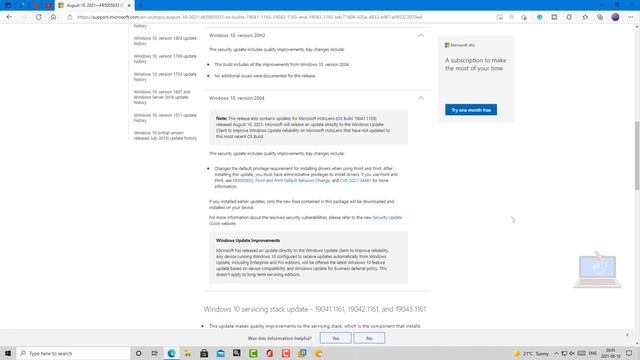The height and width of the screenshot is (360, 640).
Task: Collapse the Windows 10, version 2004 section
Action: coord(420,98)
